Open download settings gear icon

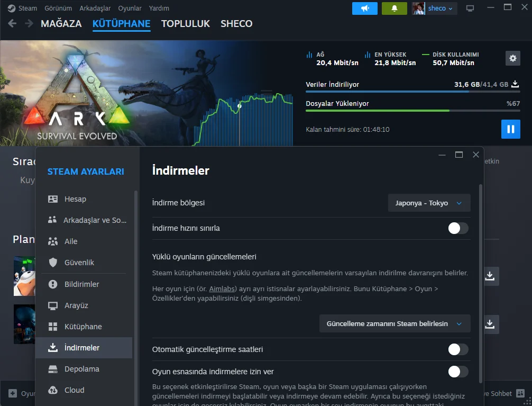tap(512, 58)
